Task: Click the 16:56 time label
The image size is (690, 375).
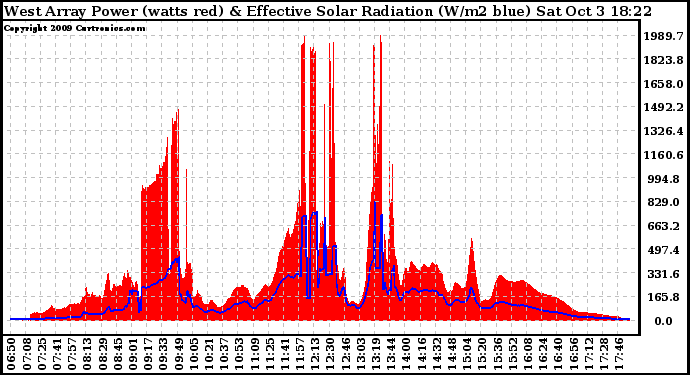Action: [x=574, y=353]
